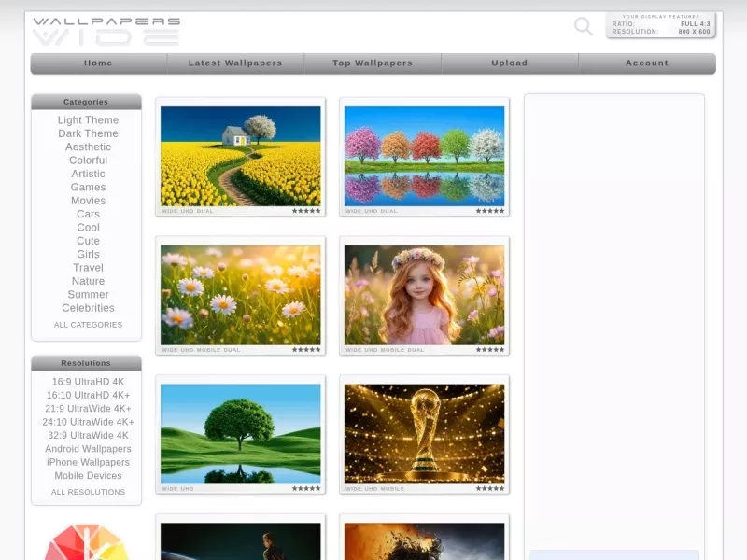
Task: Browse the Nature category
Action: click(88, 281)
